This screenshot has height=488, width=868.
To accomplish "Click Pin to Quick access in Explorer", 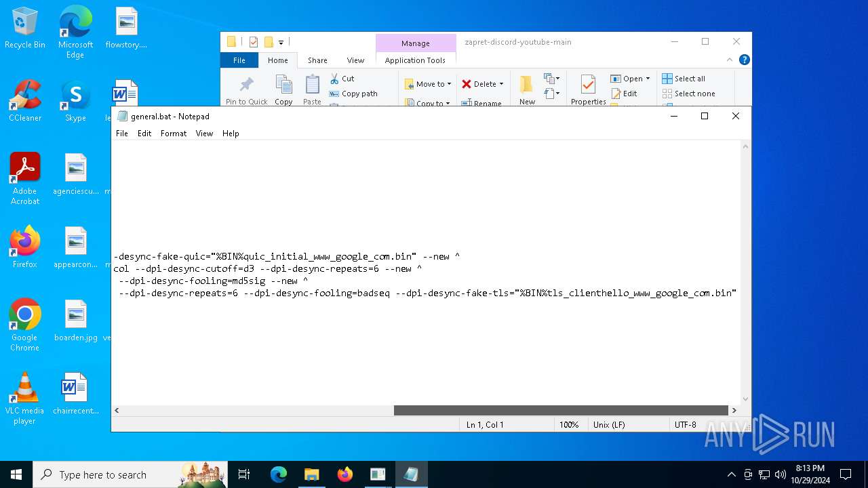I will click(246, 91).
